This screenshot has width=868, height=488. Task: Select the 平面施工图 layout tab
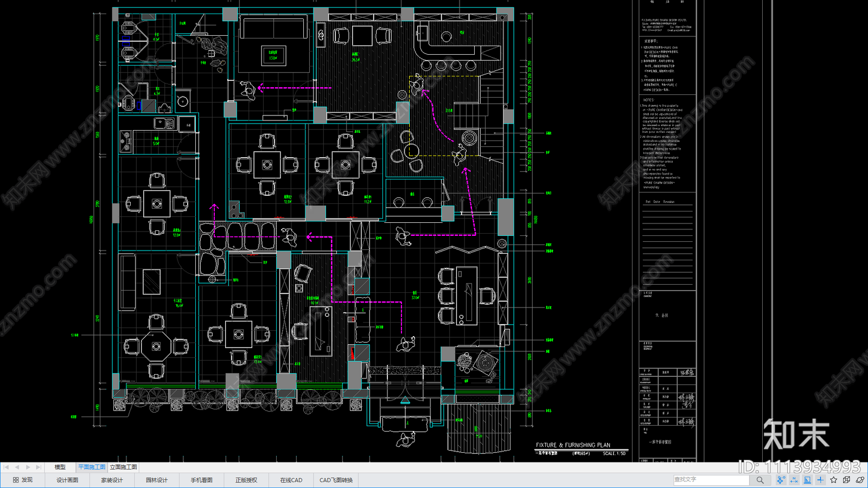(92, 467)
